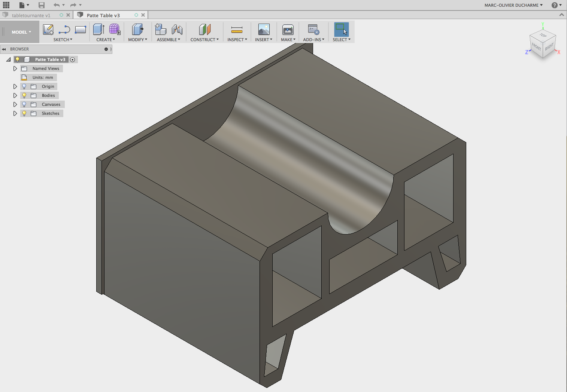Select the sketch Line tool
The width and height of the screenshot is (567, 392).
[64, 30]
